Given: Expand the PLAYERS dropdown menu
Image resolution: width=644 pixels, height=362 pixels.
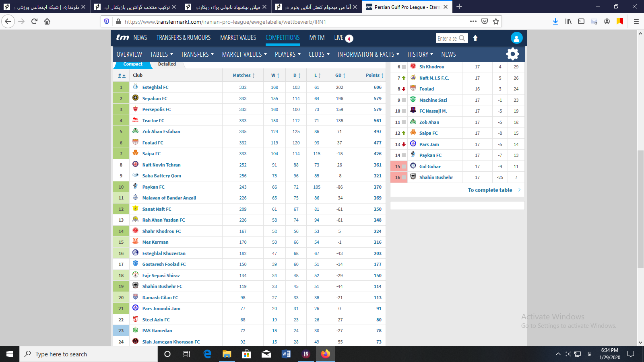Looking at the screenshot, I should [x=288, y=54].
